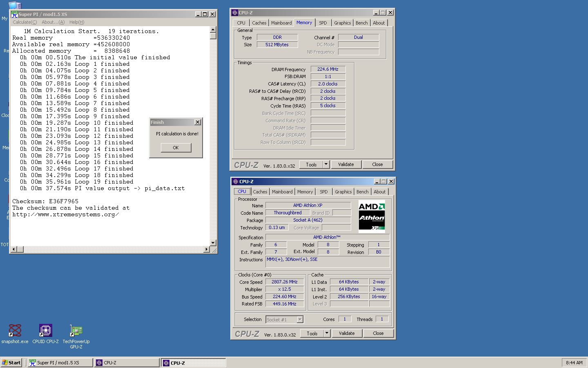Select Mainboard tab in upper CPU-Z window

pyautogui.click(x=282, y=23)
